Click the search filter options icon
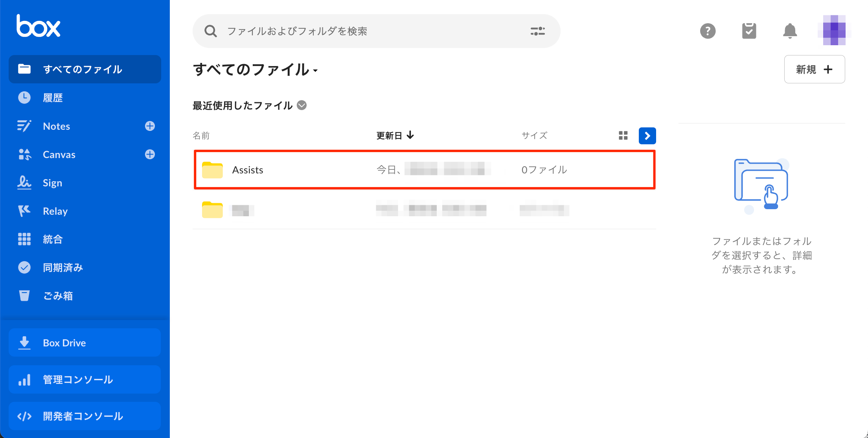868x438 pixels. [537, 31]
